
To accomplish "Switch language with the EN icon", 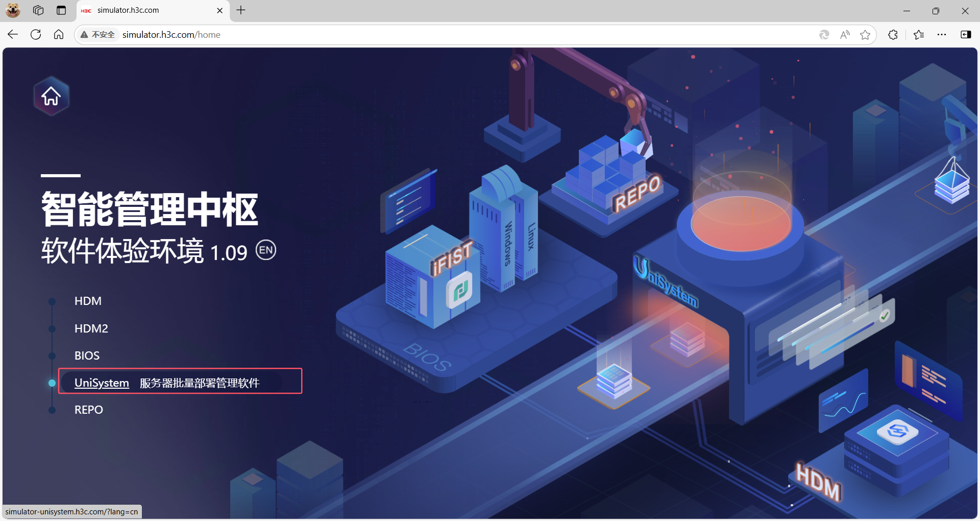I will [266, 250].
